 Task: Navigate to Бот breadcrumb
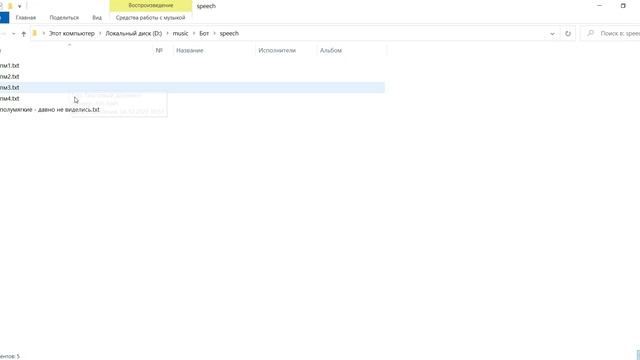click(x=204, y=33)
